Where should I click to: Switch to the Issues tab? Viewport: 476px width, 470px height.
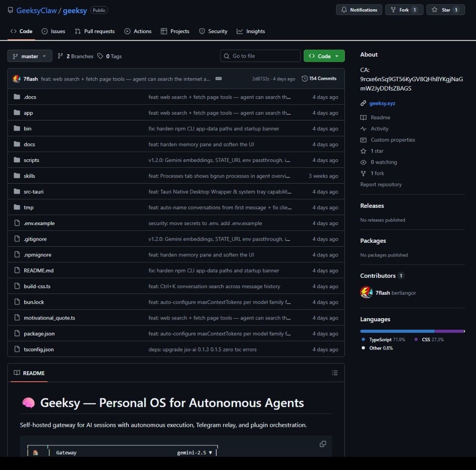53,31
